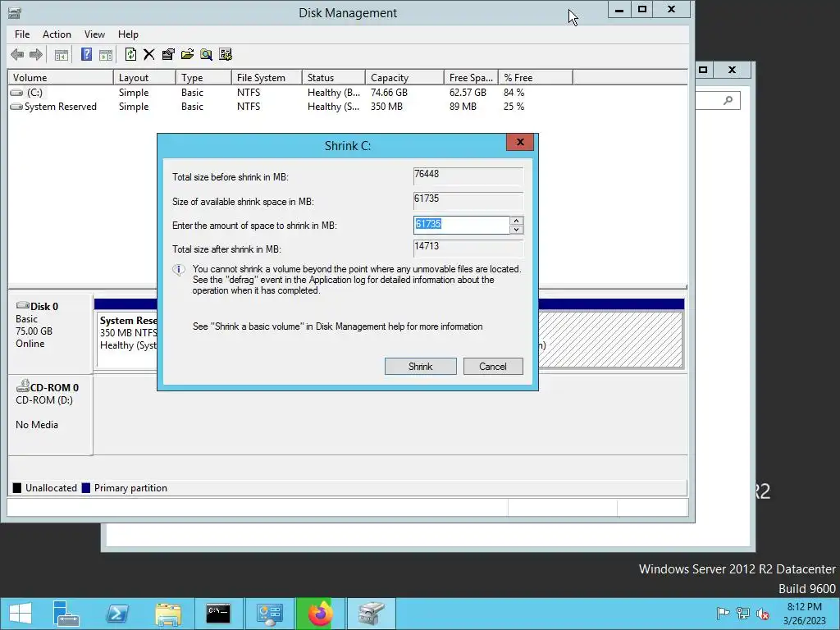Image resolution: width=840 pixels, height=630 pixels.
Task: Click the Settings checklist toolbar icon
Action: (x=226, y=54)
